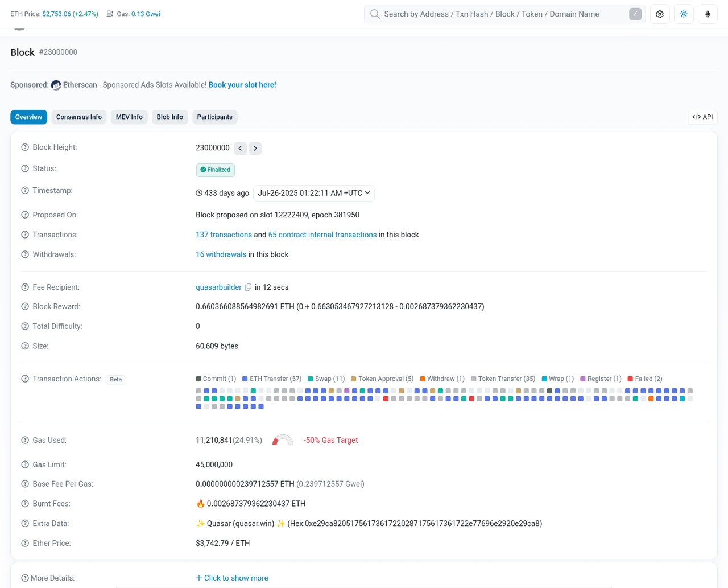
Task: Click the search magnifier icon
Action: click(x=375, y=14)
